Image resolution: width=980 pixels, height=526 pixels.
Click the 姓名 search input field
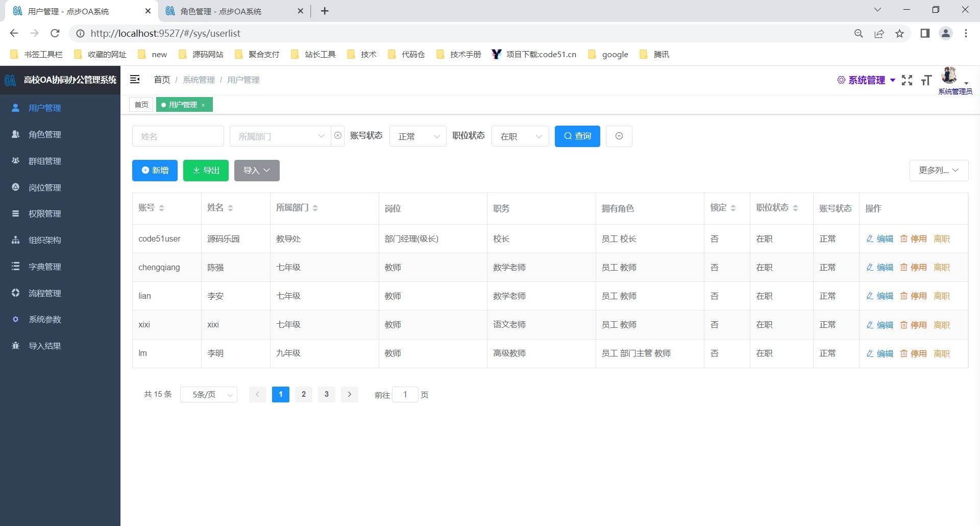click(x=178, y=136)
